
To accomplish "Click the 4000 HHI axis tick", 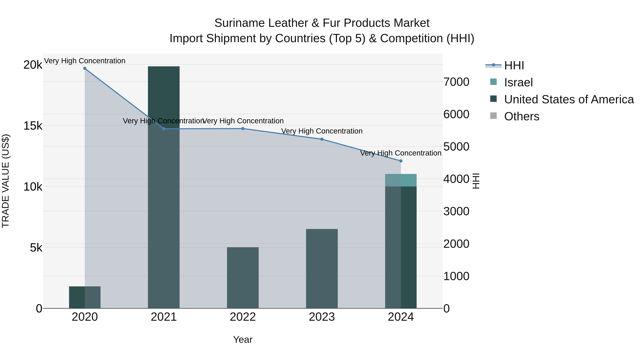I will (x=456, y=179).
